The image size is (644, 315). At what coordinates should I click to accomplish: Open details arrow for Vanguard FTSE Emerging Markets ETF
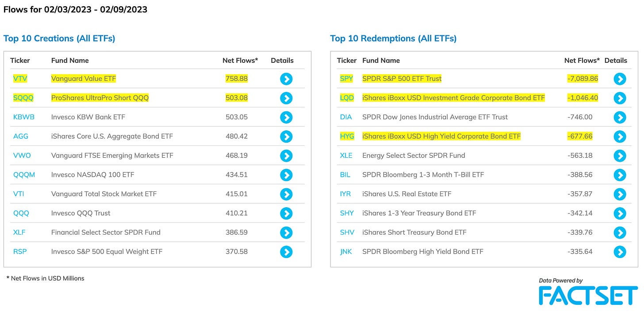pyautogui.click(x=286, y=156)
